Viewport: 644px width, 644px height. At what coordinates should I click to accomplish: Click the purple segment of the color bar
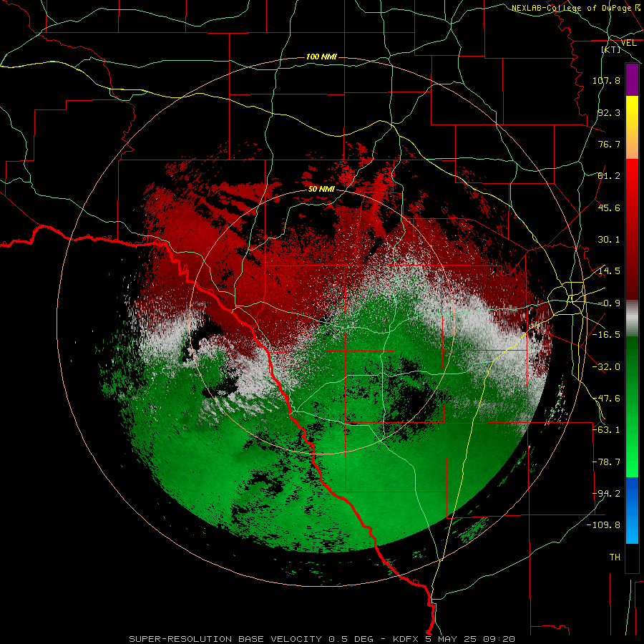coord(632,80)
